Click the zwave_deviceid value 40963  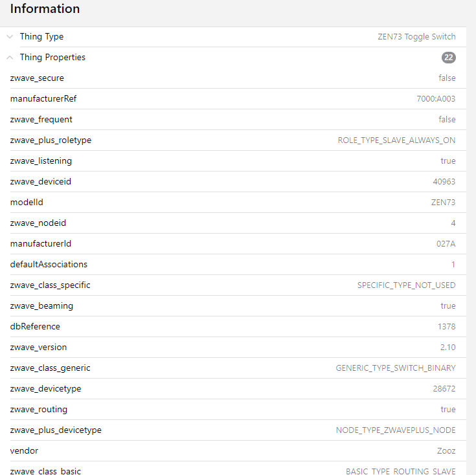(x=444, y=182)
